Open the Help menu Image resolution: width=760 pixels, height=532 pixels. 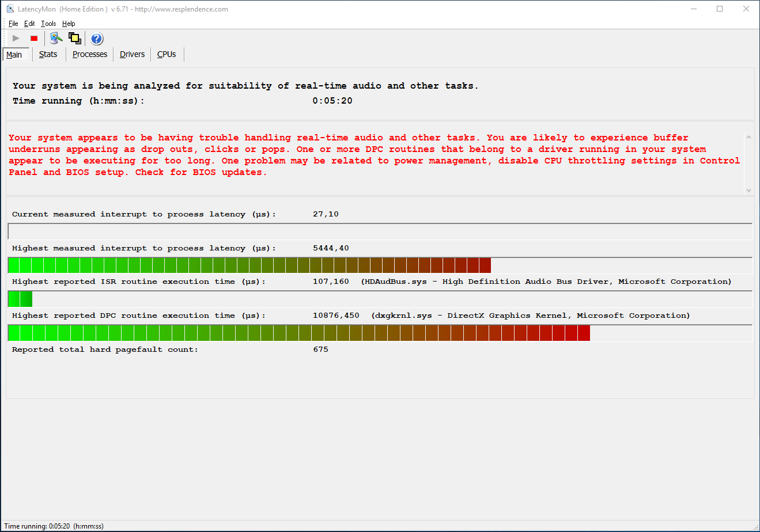click(69, 24)
